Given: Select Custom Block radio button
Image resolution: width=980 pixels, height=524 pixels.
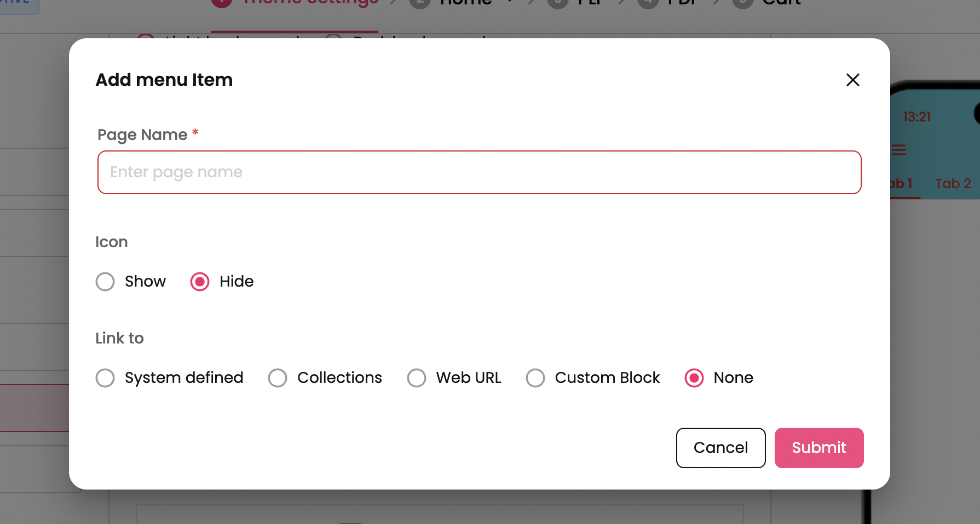Looking at the screenshot, I should click(x=535, y=378).
